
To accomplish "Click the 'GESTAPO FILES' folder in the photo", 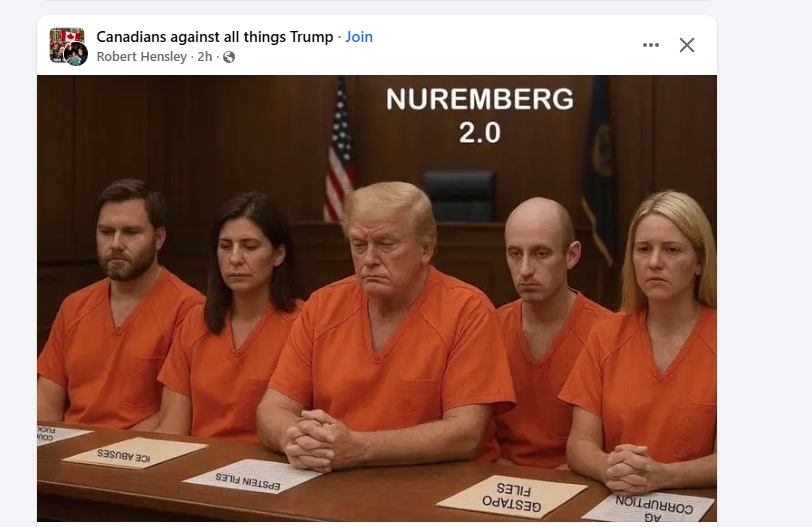I will pyautogui.click(x=512, y=496).
